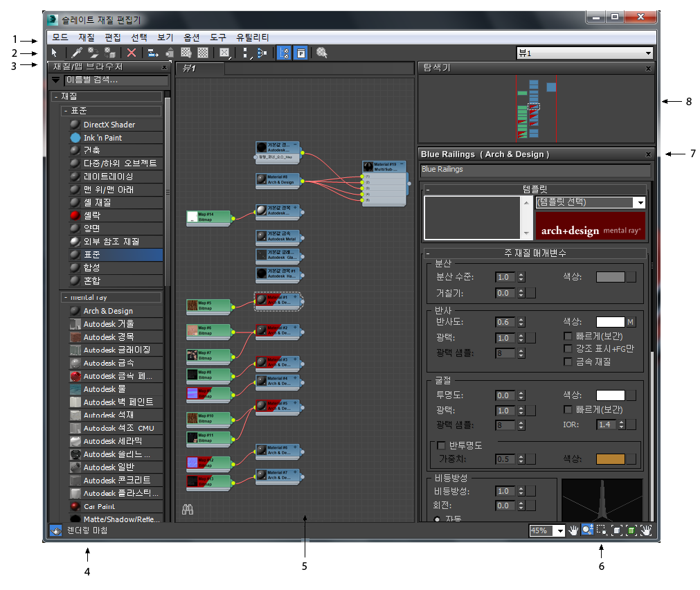
Task: Pick material from object with eyedropper
Action: [x=77, y=53]
